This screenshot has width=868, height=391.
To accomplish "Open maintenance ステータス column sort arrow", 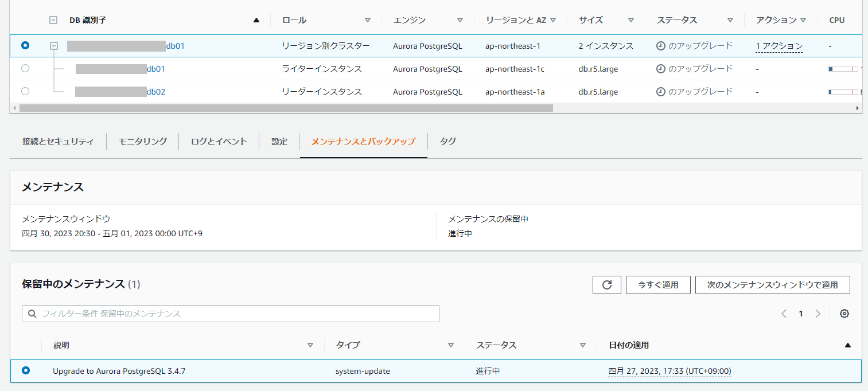I will (583, 345).
